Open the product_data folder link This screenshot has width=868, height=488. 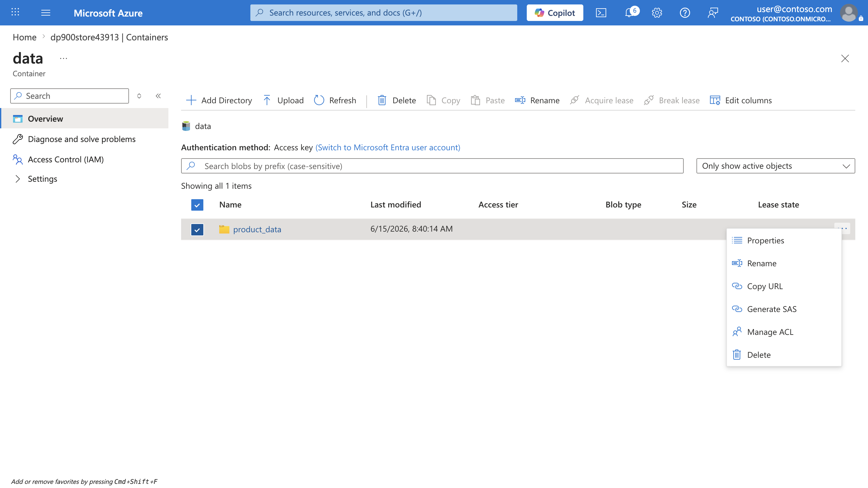point(257,229)
